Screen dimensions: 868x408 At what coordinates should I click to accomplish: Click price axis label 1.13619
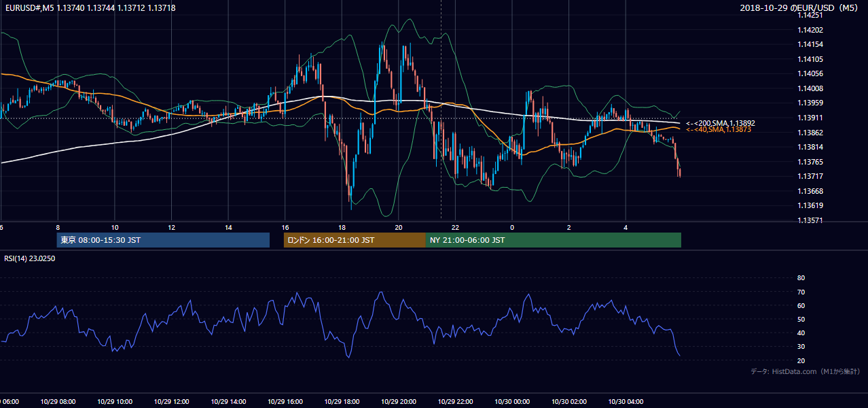pyautogui.click(x=810, y=205)
